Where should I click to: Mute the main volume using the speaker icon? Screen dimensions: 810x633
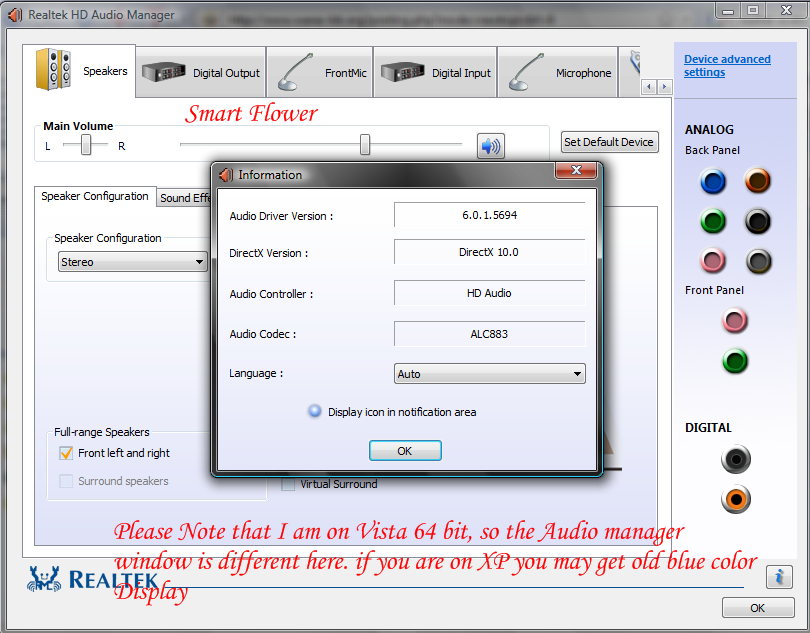[490, 145]
